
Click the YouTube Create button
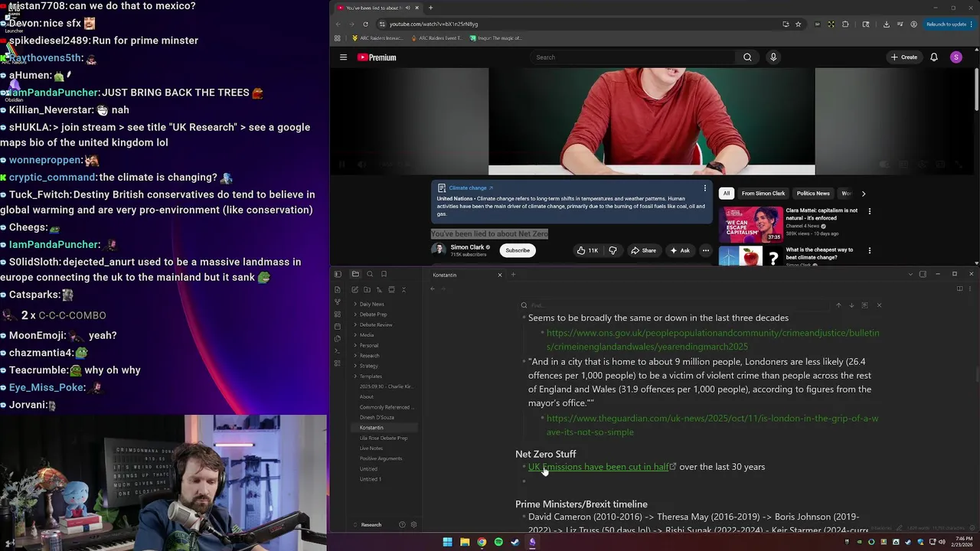coord(903,57)
